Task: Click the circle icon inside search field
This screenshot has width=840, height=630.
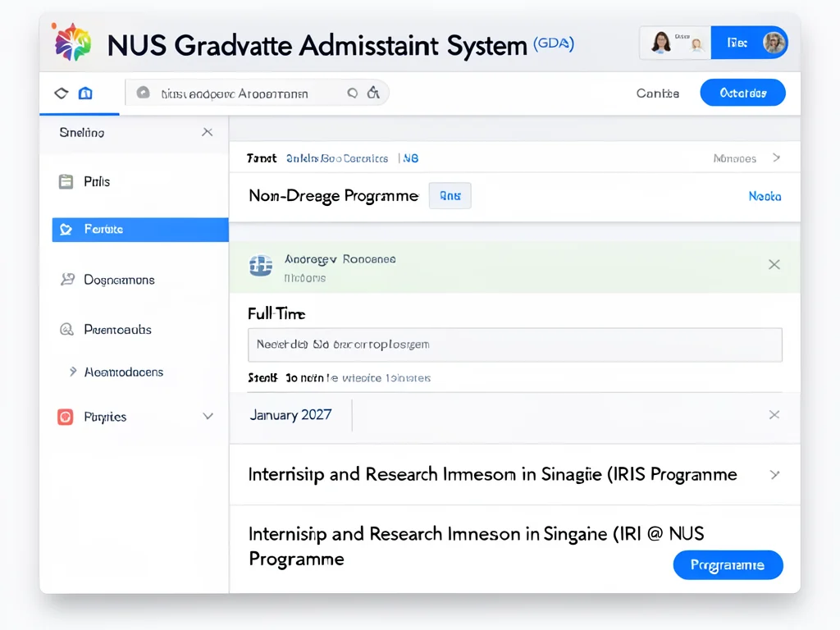Action: click(x=143, y=93)
